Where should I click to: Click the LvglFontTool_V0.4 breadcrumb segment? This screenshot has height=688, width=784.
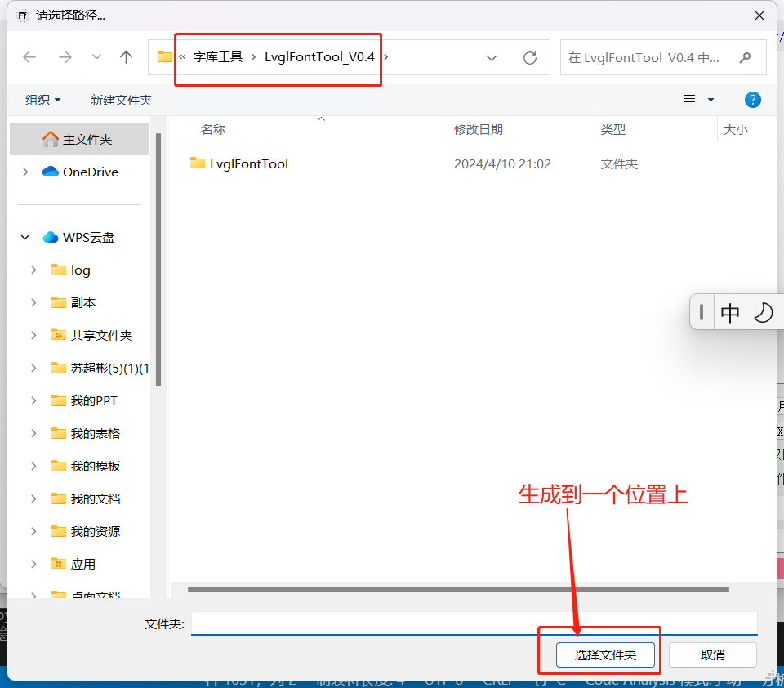click(x=319, y=57)
